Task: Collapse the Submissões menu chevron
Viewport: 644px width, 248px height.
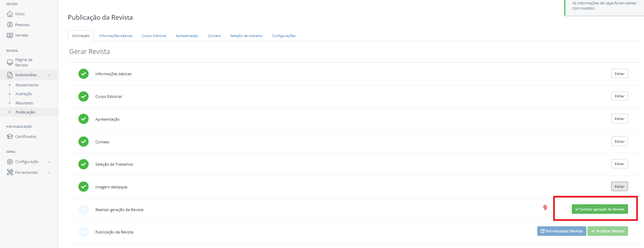Action: (48, 75)
